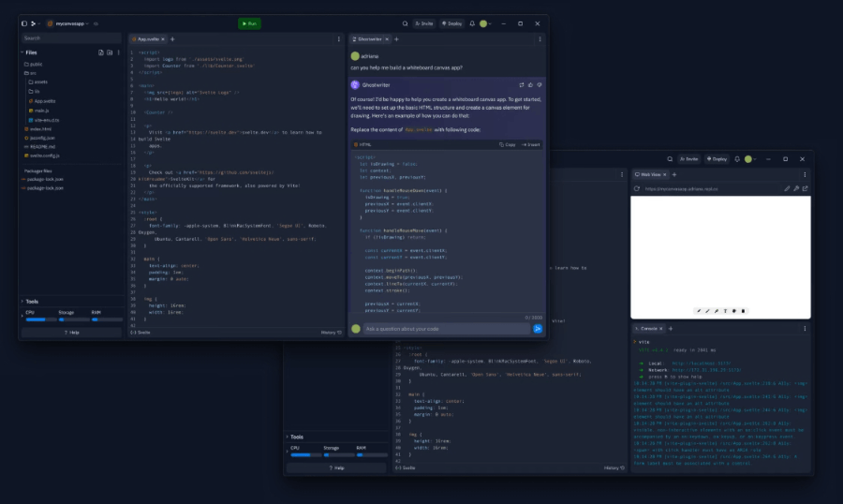Viewport: 843px width, 504px height.
Task: Open the Console pane three-dot menu
Action: (805, 329)
